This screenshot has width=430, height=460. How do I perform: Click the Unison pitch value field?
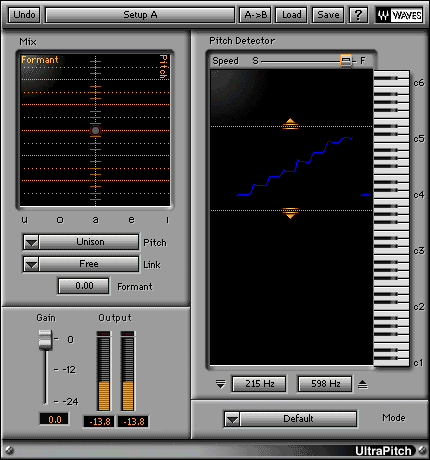point(89,242)
